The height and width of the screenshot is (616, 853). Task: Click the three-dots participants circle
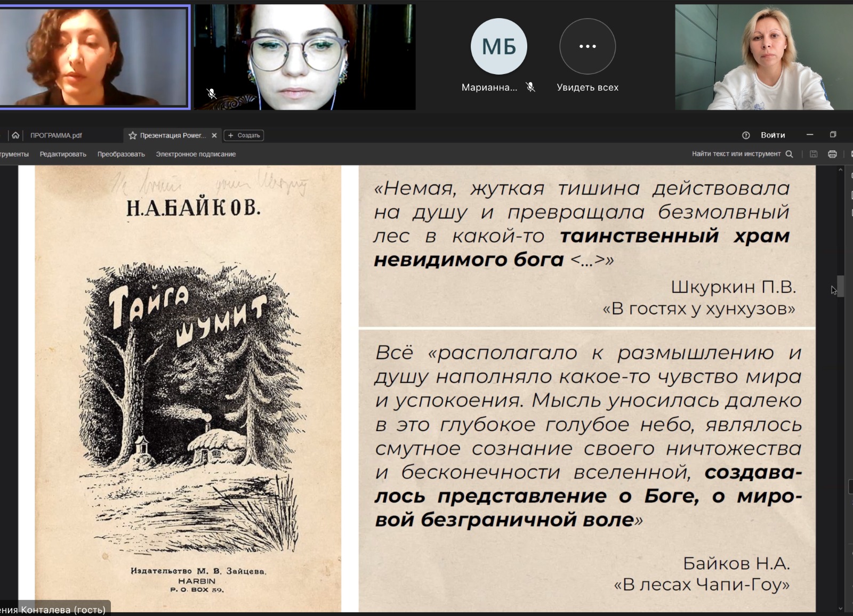click(588, 46)
